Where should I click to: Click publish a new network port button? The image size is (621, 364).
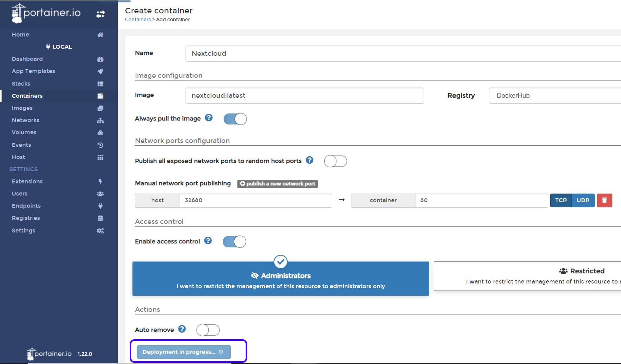(x=277, y=184)
